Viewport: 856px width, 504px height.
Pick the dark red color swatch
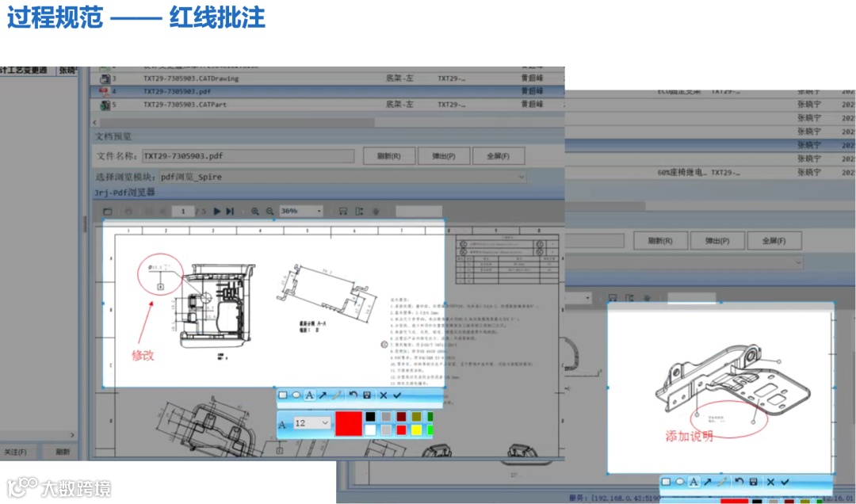[x=401, y=417]
